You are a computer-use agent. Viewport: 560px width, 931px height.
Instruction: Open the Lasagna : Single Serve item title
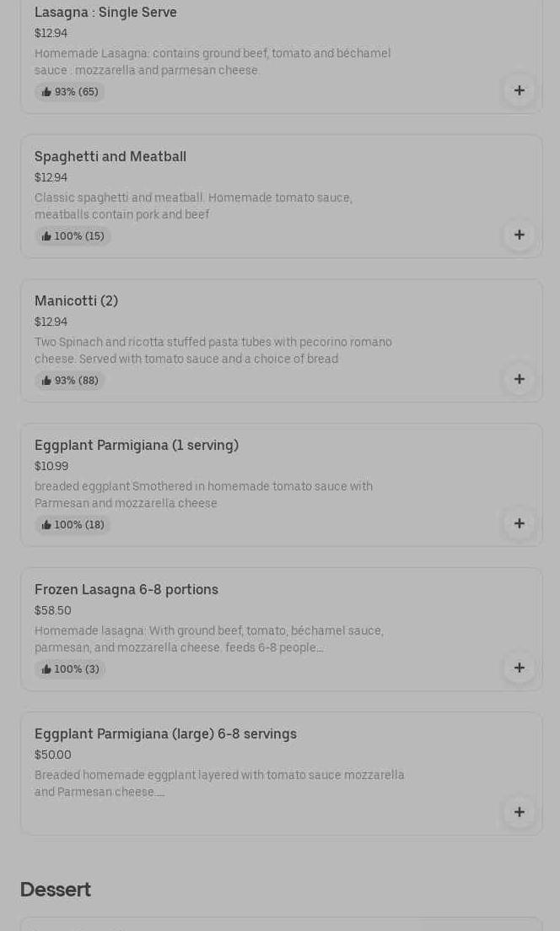pyautogui.click(x=105, y=12)
